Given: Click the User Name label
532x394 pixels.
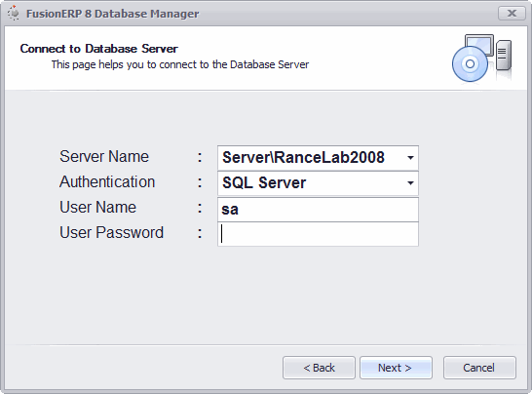Looking at the screenshot, I should click(97, 207).
